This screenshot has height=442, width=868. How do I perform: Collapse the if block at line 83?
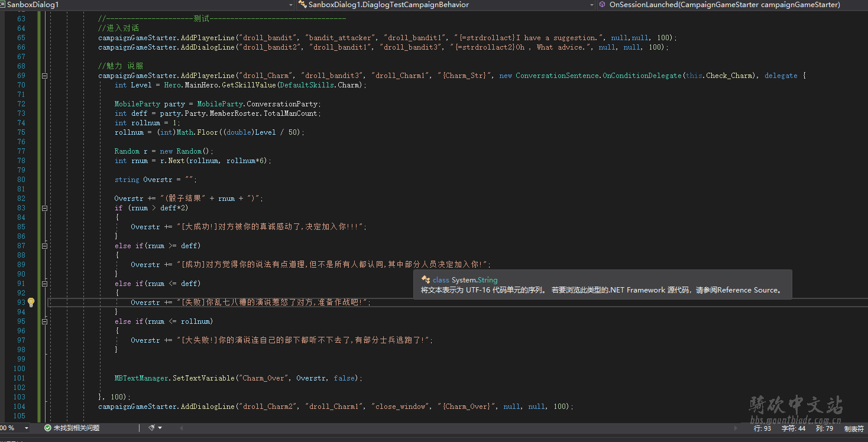click(x=44, y=208)
